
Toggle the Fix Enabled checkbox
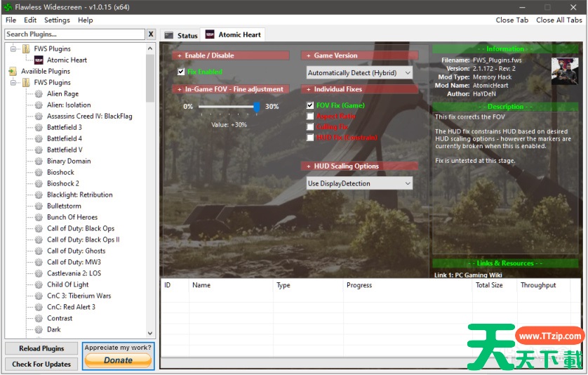(181, 72)
